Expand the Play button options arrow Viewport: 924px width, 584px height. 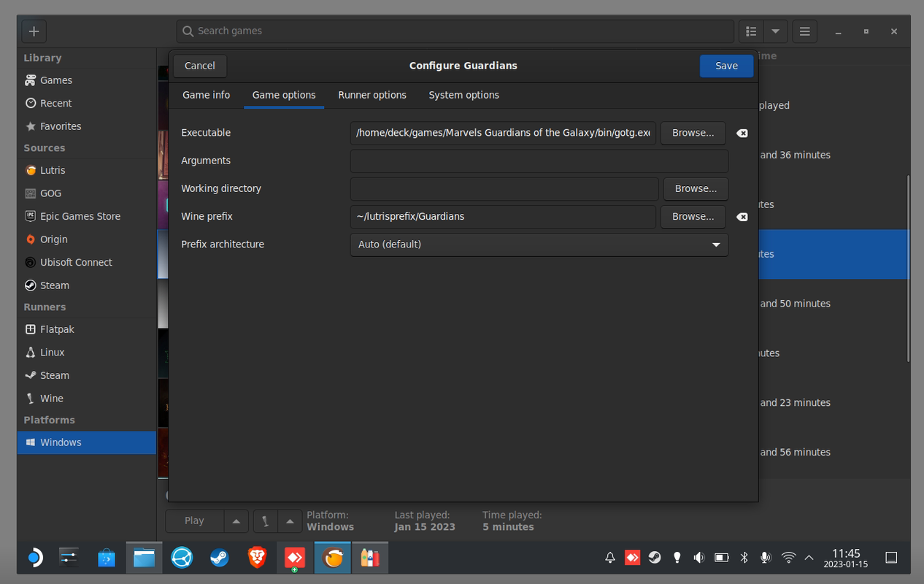(236, 521)
